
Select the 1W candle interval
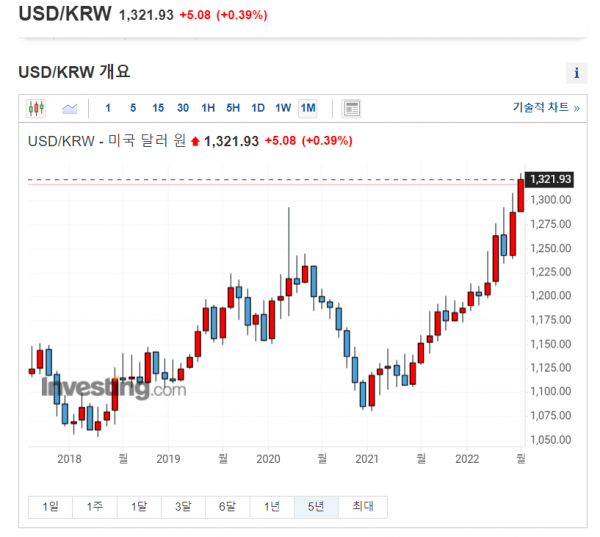point(283,108)
